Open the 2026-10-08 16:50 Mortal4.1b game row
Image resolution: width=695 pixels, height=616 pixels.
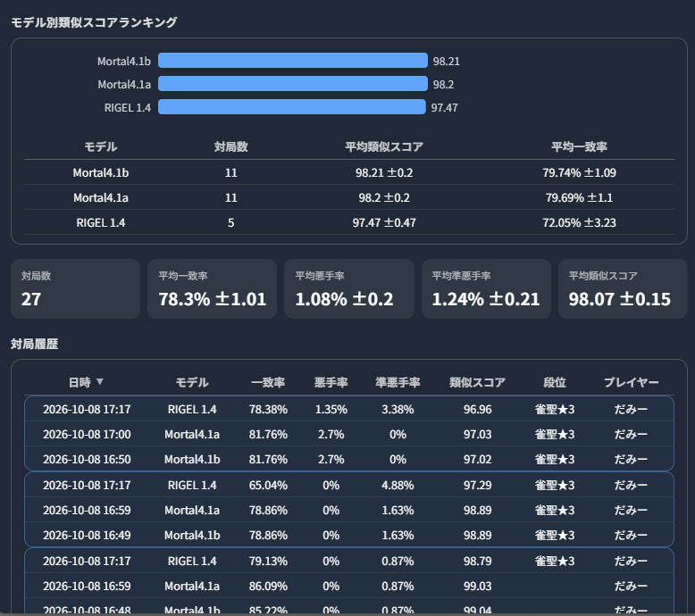pos(348,459)
